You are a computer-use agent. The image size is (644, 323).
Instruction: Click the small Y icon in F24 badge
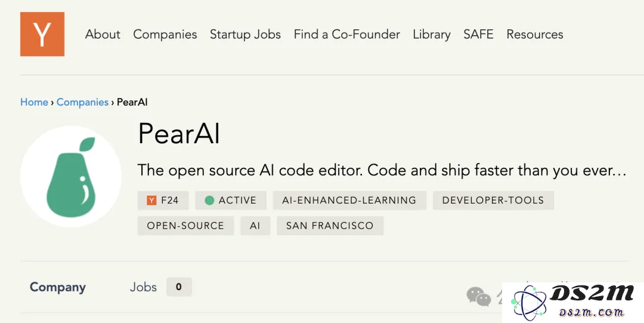pos(151,201)
